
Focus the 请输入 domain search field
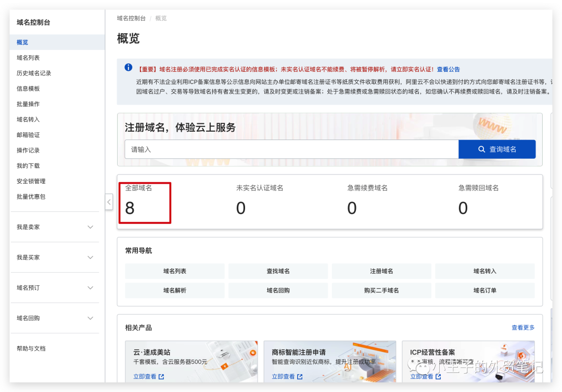tap(291, 149)
